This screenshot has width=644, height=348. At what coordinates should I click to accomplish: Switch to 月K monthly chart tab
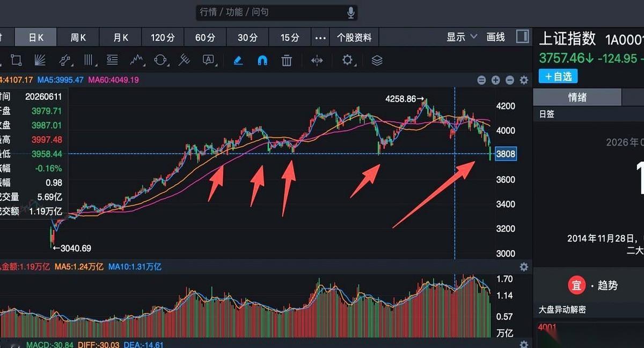point(121,37)
